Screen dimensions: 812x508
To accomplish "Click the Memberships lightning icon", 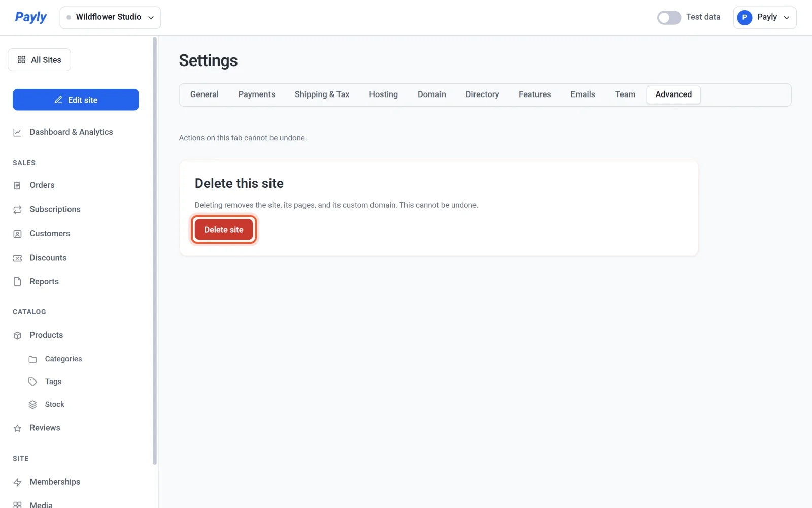I will 17,482.
